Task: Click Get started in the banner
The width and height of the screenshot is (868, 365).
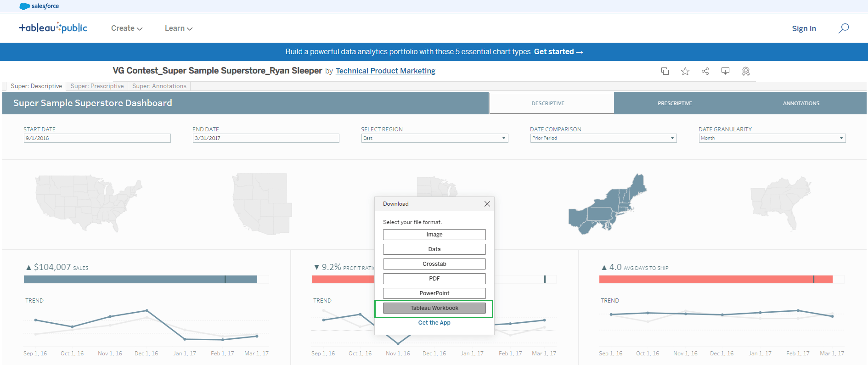Action: 558,52
